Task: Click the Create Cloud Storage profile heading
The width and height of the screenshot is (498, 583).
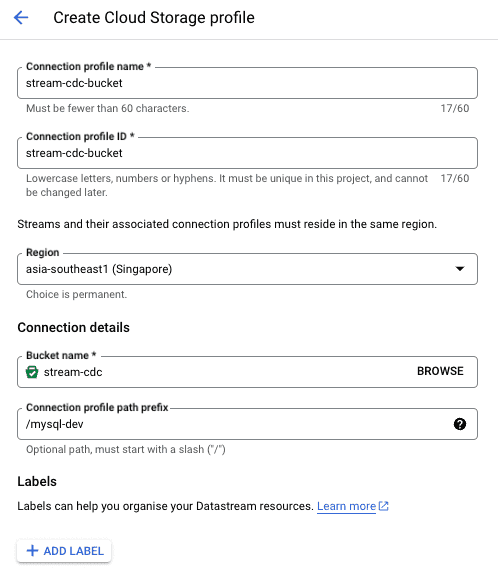Action: pos(154,17)
